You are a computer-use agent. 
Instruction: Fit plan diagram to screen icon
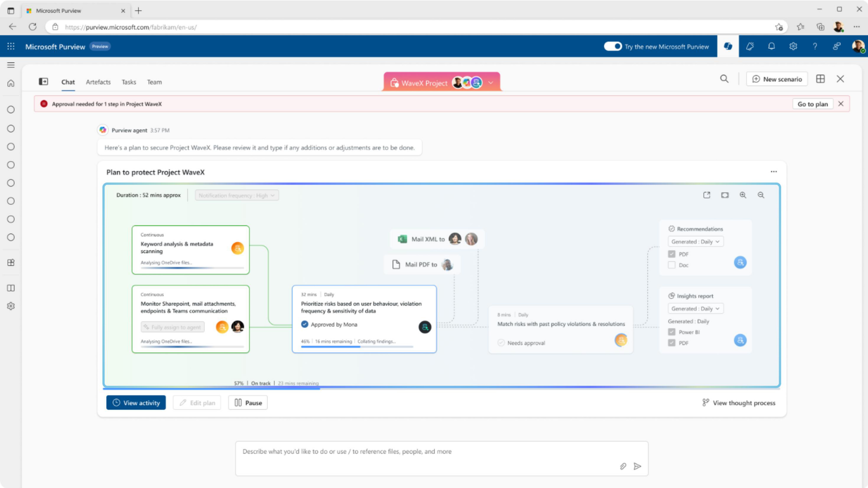pos(725,195)
